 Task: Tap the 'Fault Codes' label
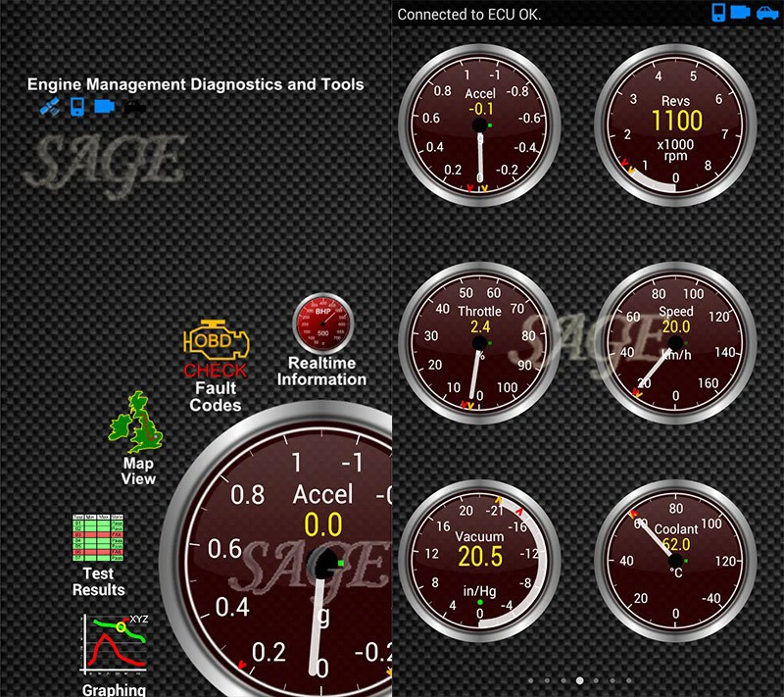pyautogui.click(x=216, y=396)
